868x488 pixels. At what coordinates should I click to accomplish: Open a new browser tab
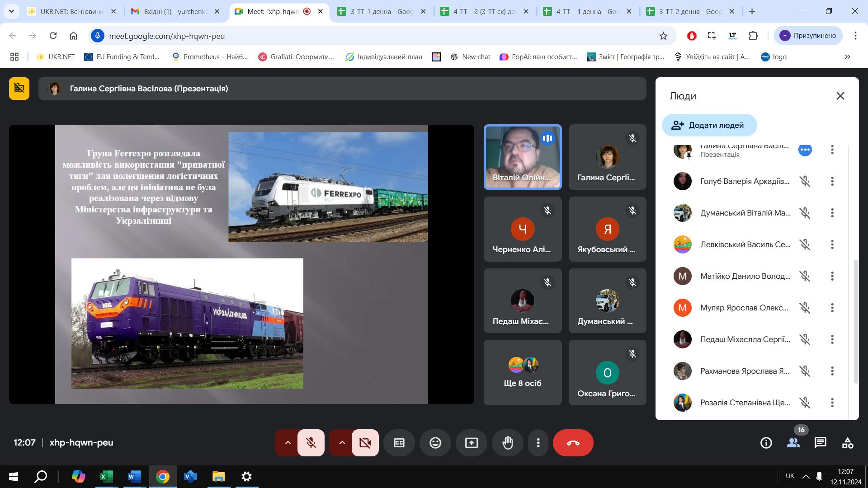point(752,11)
